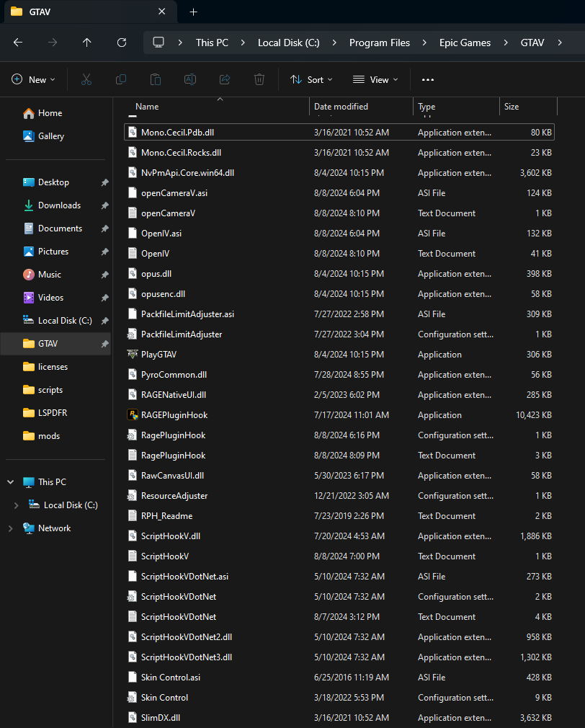Expand the Network tree node

click(10, 528)
